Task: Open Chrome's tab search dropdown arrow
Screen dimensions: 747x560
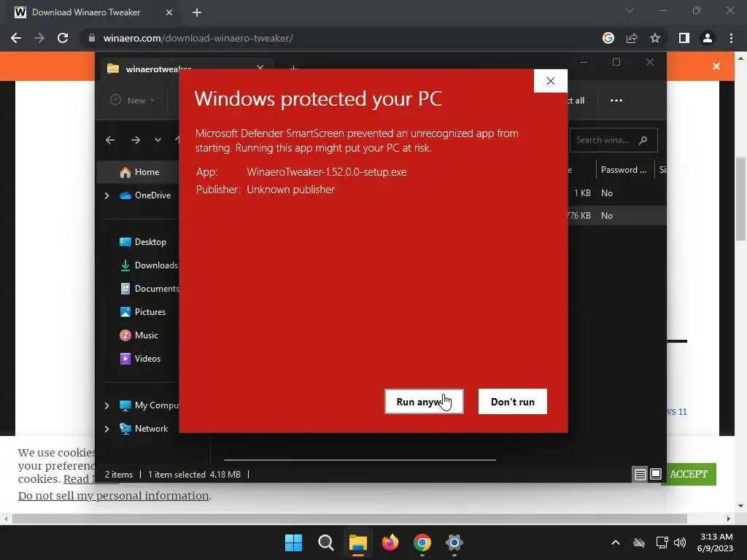Action: 630,10
